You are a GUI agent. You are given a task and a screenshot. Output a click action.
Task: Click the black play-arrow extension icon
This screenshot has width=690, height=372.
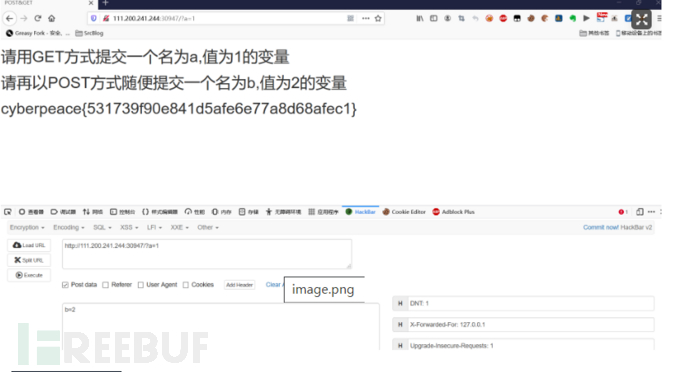pyautogui.click(x=586, y=18)
